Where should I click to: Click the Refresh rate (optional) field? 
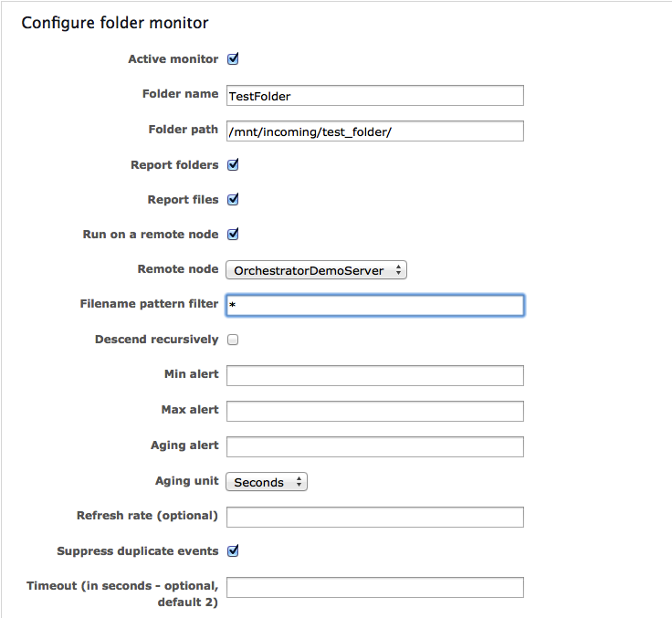pyautogui.click(x=375, y=517)
